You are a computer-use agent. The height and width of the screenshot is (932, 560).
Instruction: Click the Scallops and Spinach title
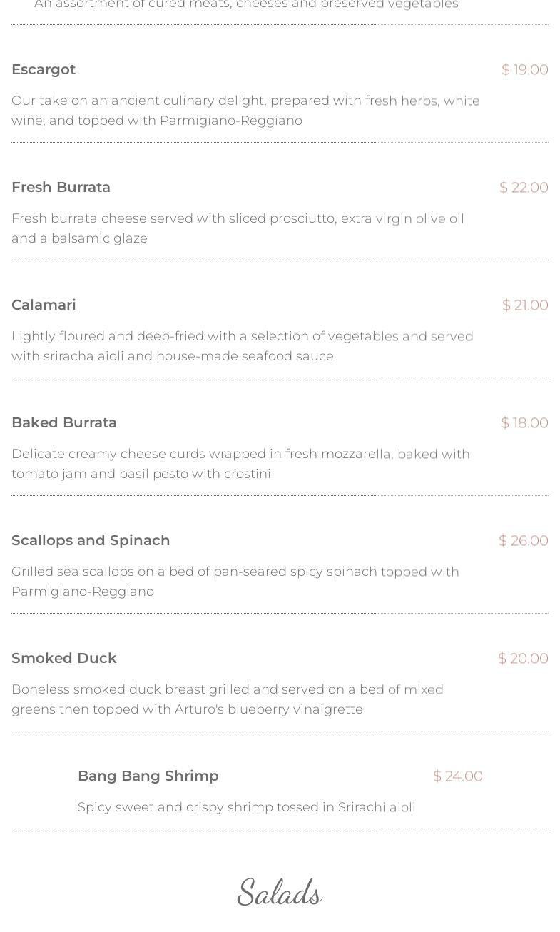click(91, 540)
